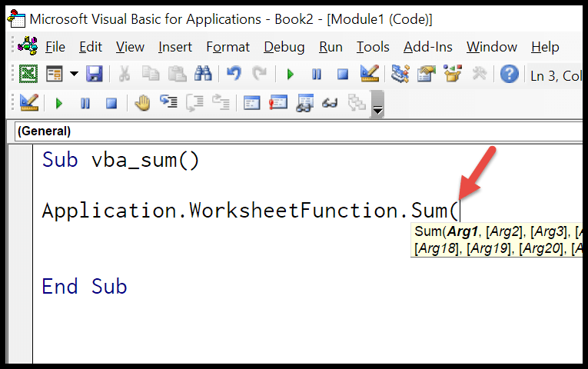The height and width of the screenshot is (369, 588).
Task: Open the Format menu
Action: [228, 47]
